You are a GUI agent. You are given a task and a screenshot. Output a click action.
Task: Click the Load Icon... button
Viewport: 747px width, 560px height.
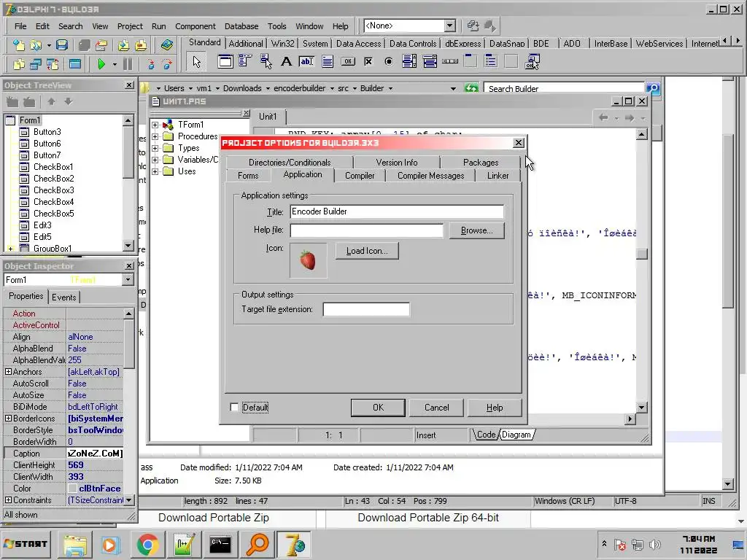[367, 251]
